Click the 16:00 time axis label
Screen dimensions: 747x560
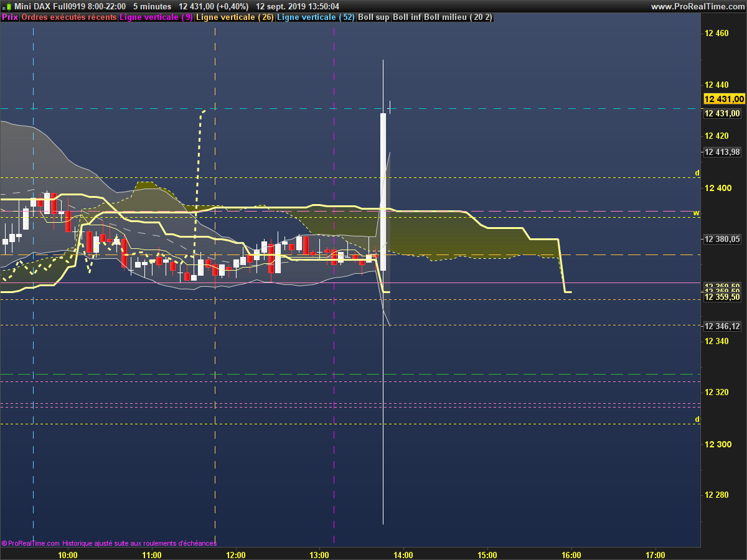pyautogui.click(x=571, y=555)
